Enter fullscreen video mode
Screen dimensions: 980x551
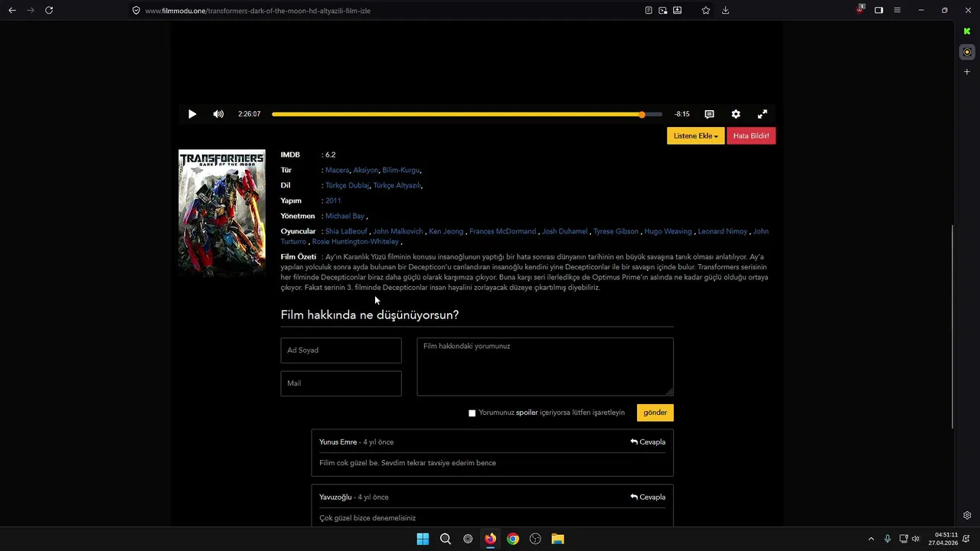pyautogui.click(x=763, y=114)
